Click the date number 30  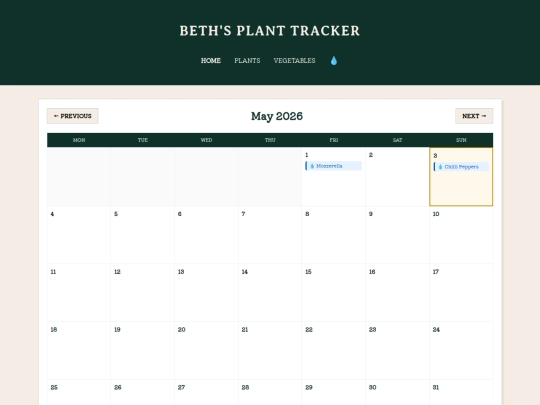[373, 387]
